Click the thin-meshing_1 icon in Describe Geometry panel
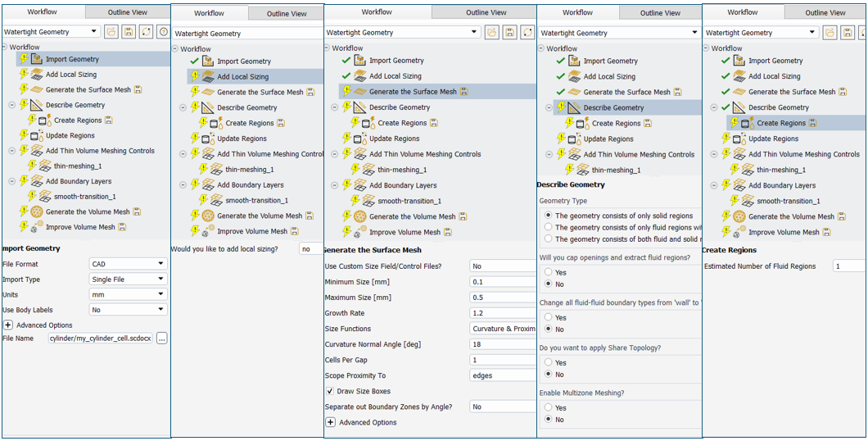The image size is (868, 441). tap(584, 170)
